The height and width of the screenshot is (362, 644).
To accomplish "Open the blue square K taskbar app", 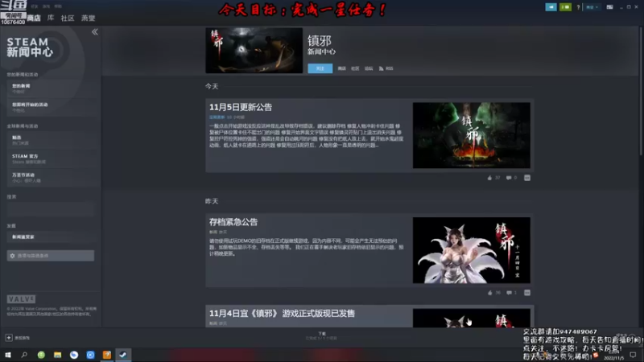I will (x=90, y=355).
